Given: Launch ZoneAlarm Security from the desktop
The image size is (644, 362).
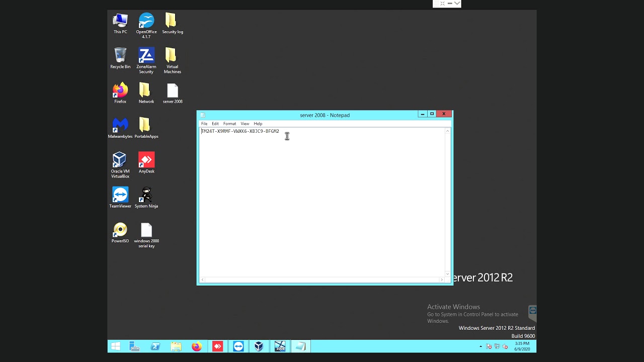Looking at the screenshot, I should point(146,61).
